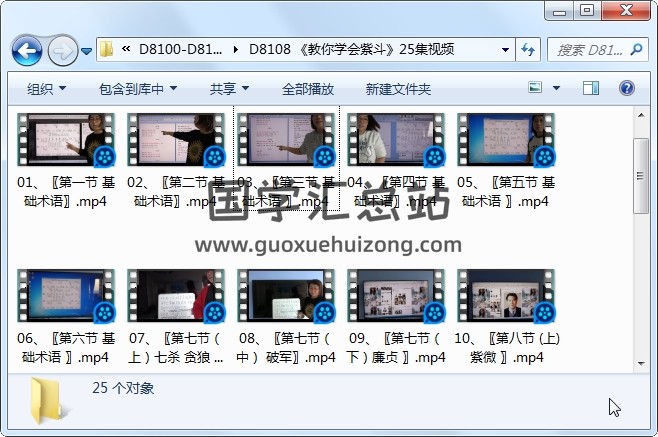Select video 05 第五节 基础术语 thumbnail
This screenshot has width=658, height=437.
pyautogui.click(x=506, y=140)
